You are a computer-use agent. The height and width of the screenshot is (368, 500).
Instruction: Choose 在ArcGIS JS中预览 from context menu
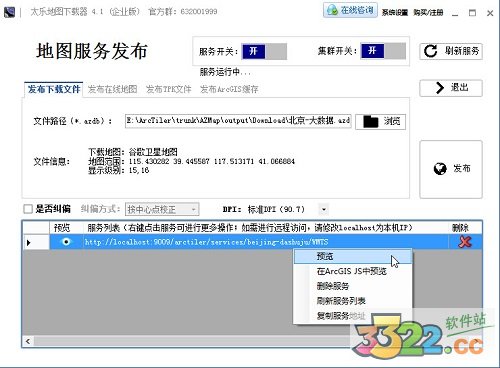[351, 271]
